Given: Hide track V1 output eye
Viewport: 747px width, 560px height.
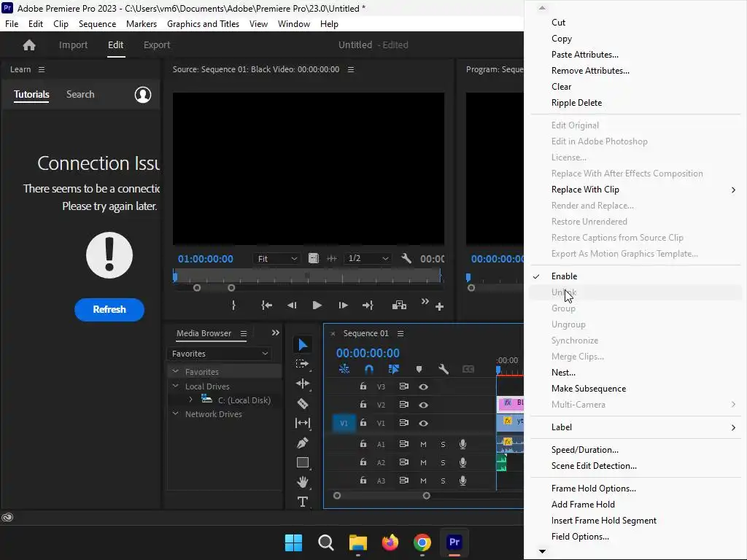Looking at the screenshot, I should (x=423, y=423).
